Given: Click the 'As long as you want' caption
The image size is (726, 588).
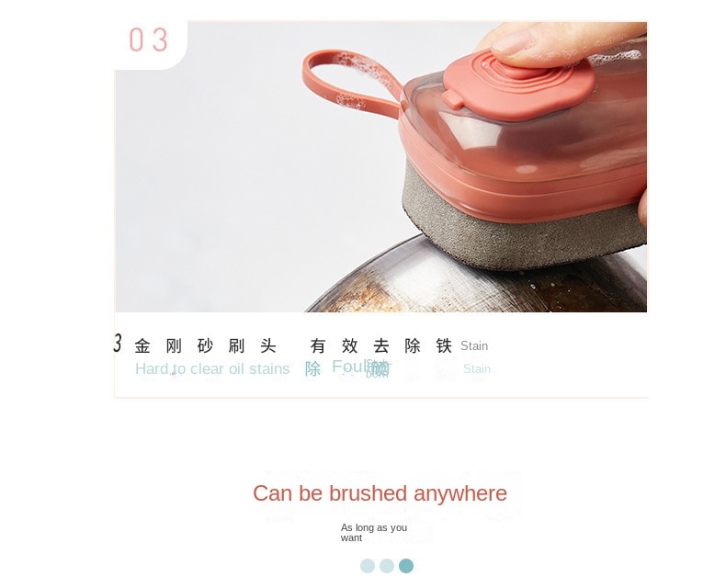Looking at the screenshot, I should click(374, 533).
